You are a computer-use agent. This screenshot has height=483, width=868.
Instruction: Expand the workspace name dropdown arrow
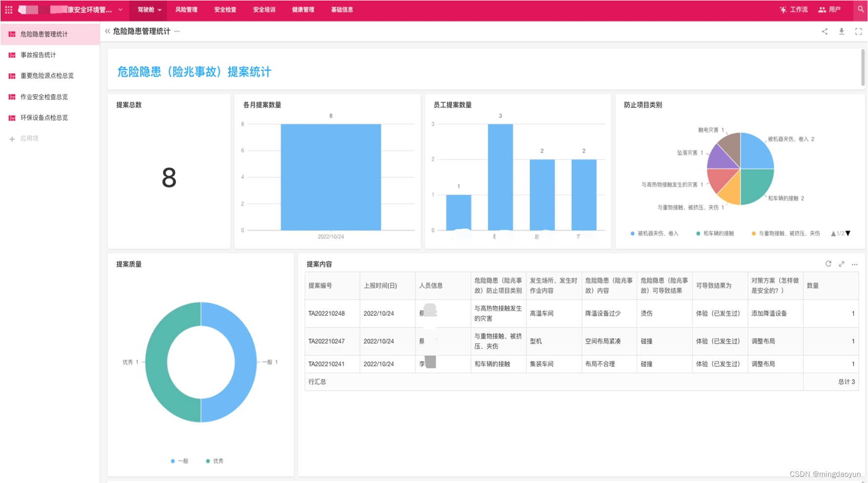coord(121,10)
